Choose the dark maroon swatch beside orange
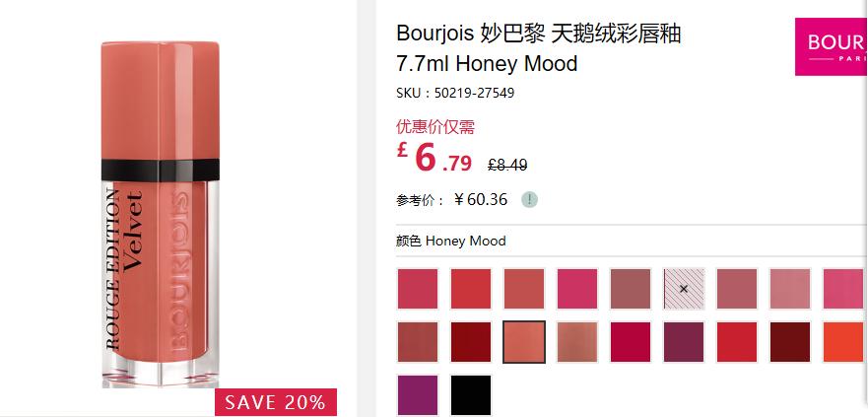The height and width of the screenshot is (417, 868). (790, 342)
